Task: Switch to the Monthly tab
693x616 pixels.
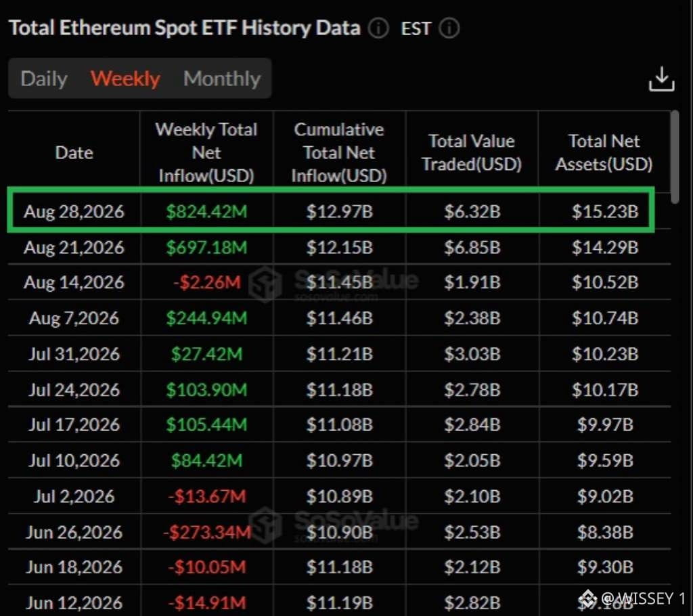Action: (222, 79)
